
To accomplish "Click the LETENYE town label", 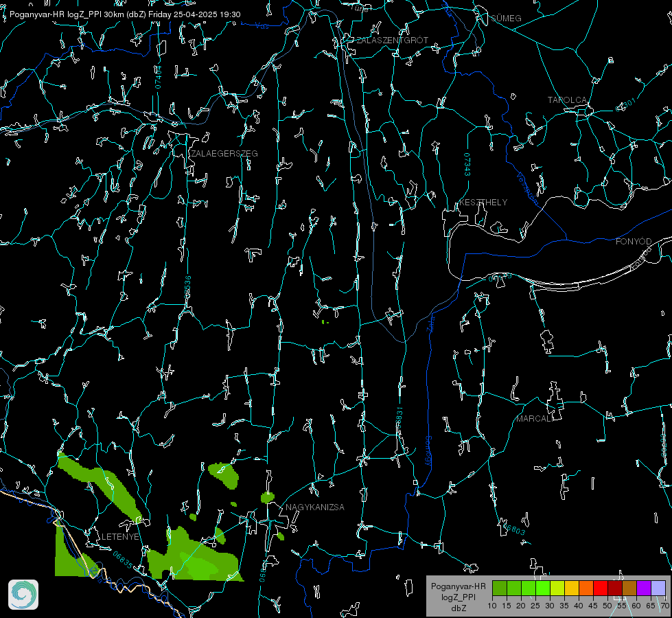I will tap(120, 537).
